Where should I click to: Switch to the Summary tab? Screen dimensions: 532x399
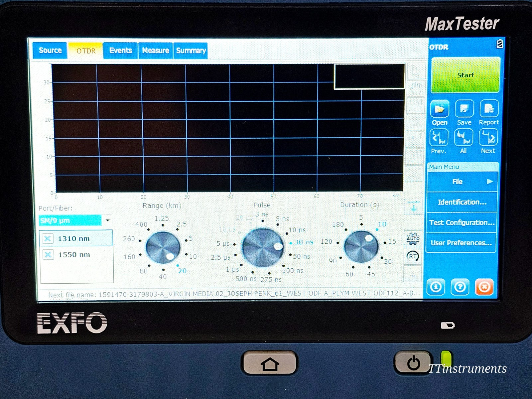coord(191,51)
